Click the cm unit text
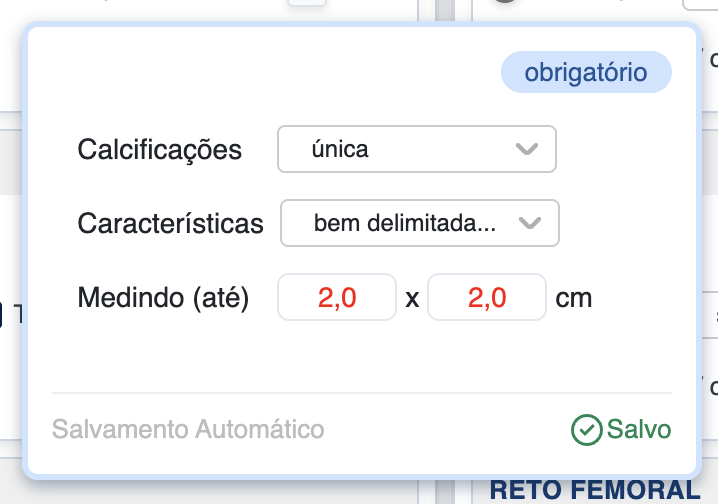 574,297
